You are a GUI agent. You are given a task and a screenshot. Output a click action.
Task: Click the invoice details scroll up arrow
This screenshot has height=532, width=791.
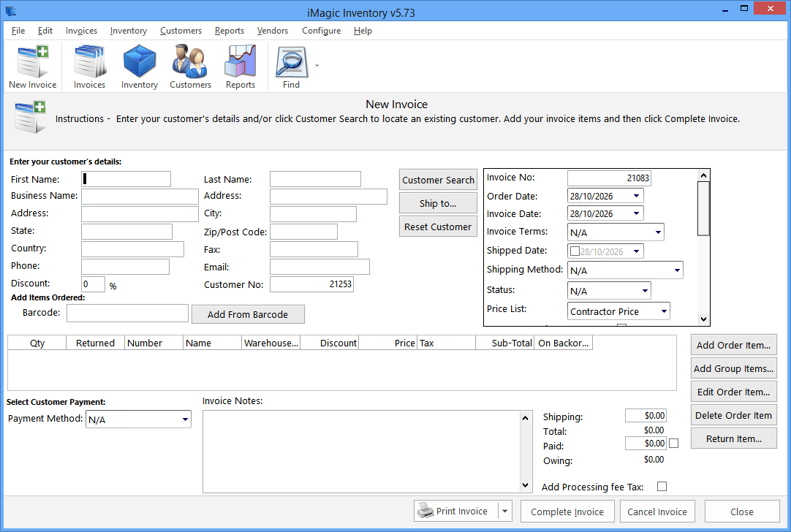coord(703,175)
